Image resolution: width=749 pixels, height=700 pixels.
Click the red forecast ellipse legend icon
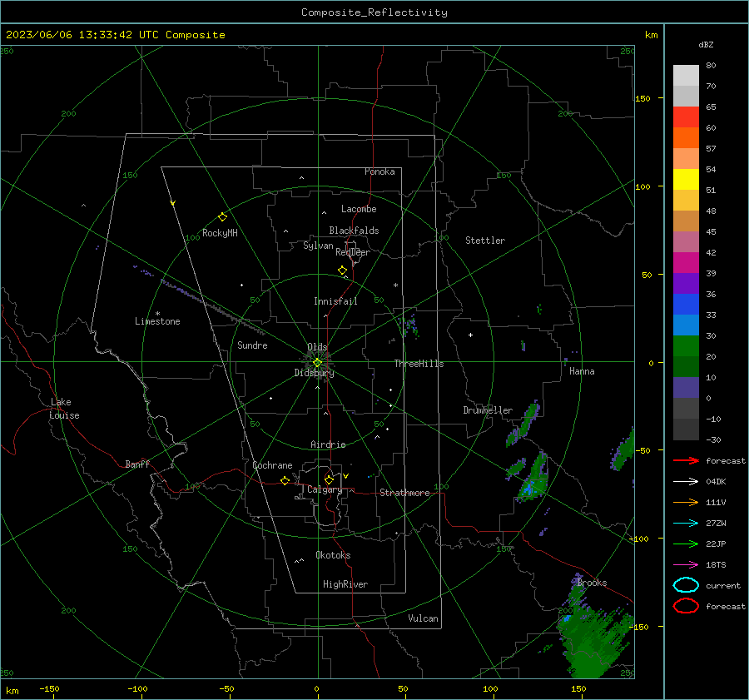coord(686,606)
